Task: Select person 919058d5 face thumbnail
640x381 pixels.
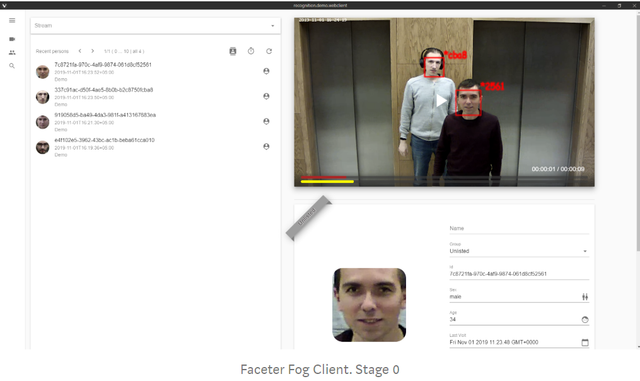Action: [x=42, y=122]
